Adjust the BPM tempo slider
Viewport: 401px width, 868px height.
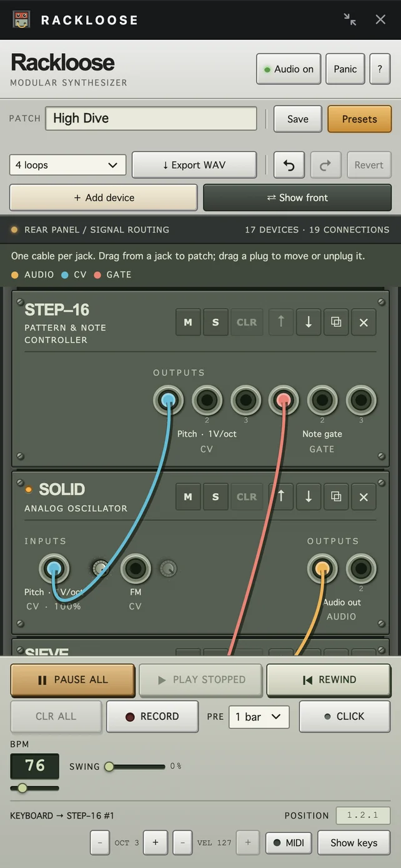tap(35, 788)
